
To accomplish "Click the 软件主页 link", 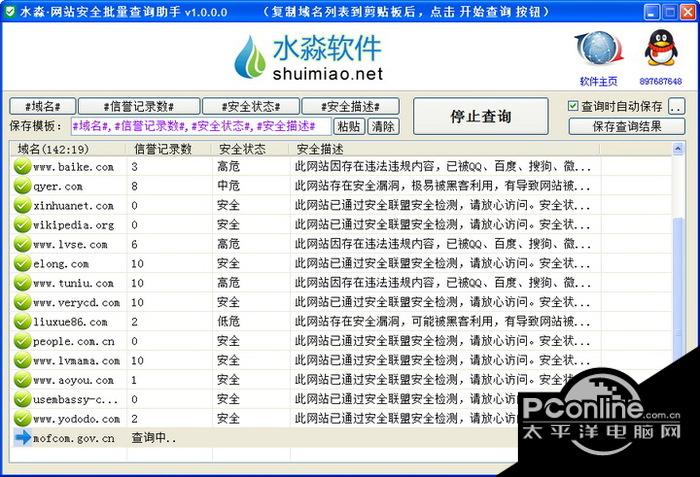I will point(598,81).
